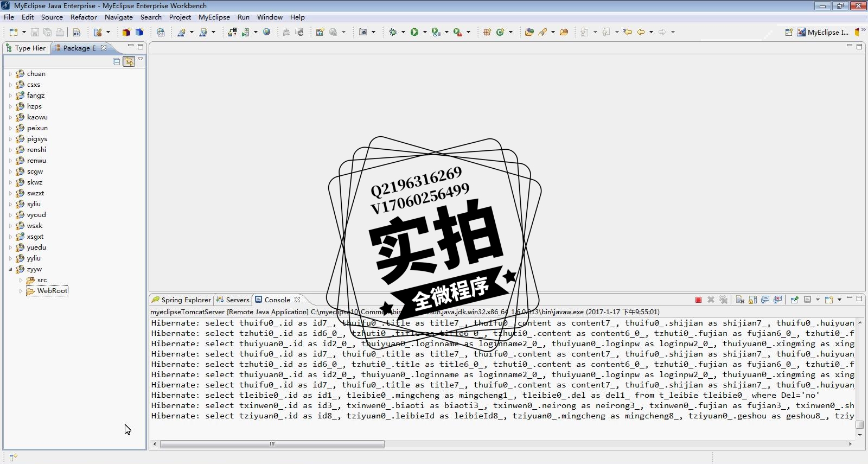Open the Package Explorer view menu triangle
This screenshot has width=868, height=464.
click(x=141, y=59)
